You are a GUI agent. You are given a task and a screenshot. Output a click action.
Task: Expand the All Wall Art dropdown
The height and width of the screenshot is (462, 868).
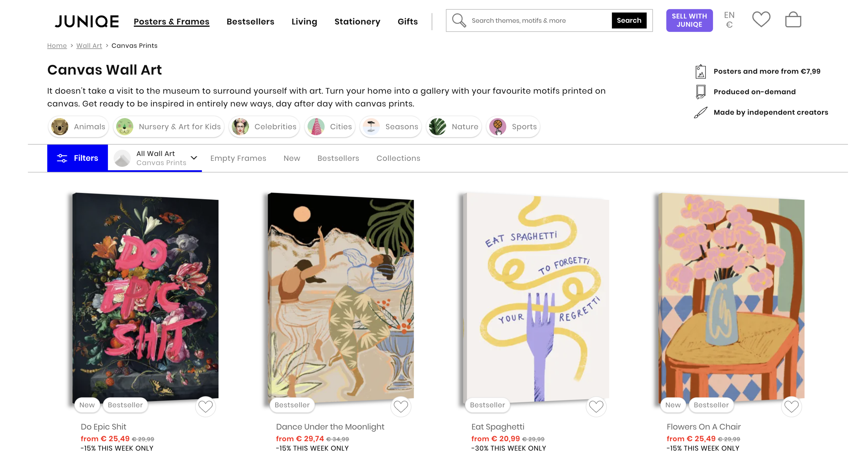(194, 158)
